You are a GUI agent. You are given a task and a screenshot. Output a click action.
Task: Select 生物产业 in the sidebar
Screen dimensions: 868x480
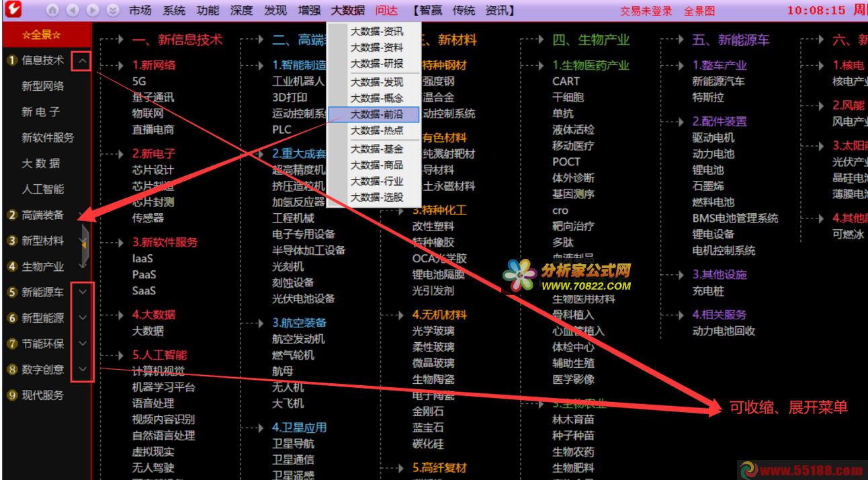click(x=43, y=266)
